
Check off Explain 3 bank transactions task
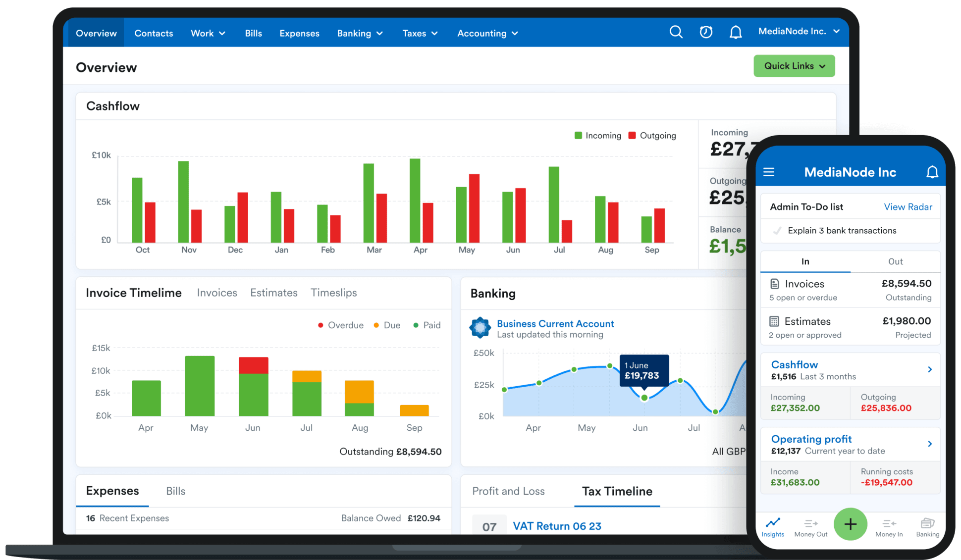777,230
